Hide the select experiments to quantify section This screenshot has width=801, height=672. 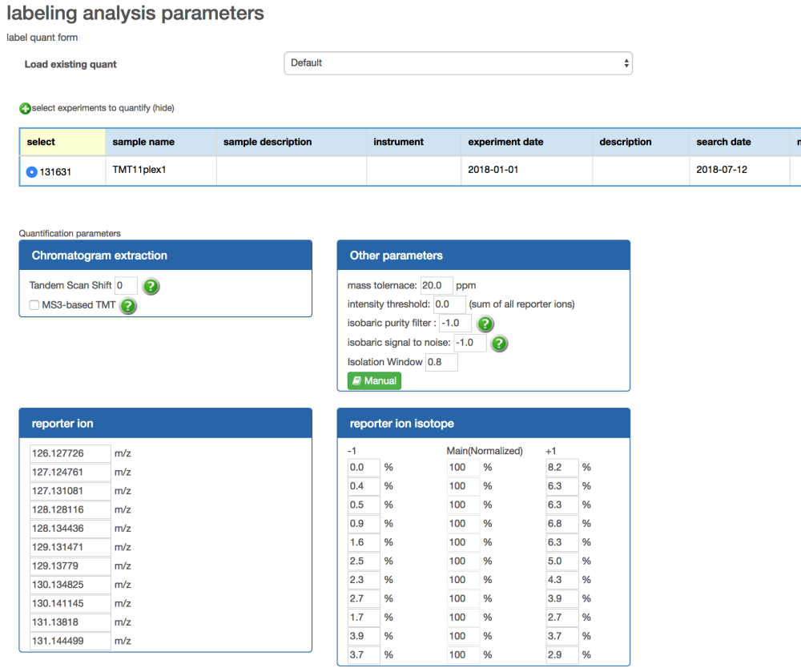click(163, 108)
